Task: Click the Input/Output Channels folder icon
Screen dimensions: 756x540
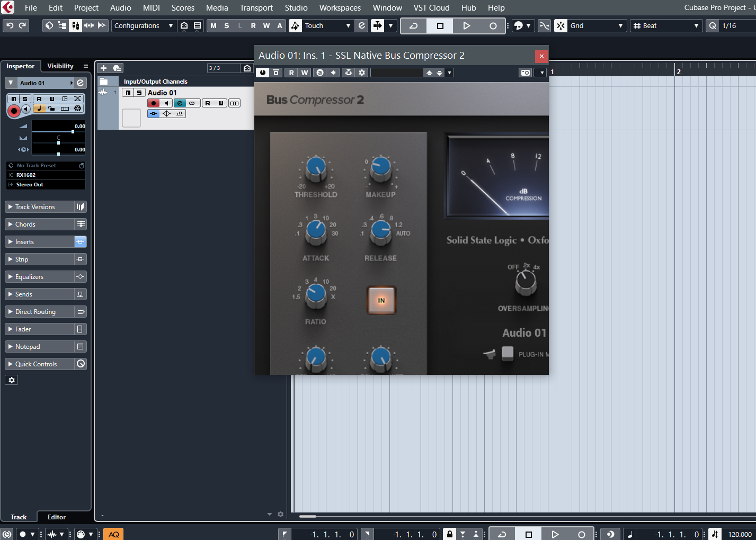Action: point(104,82)
